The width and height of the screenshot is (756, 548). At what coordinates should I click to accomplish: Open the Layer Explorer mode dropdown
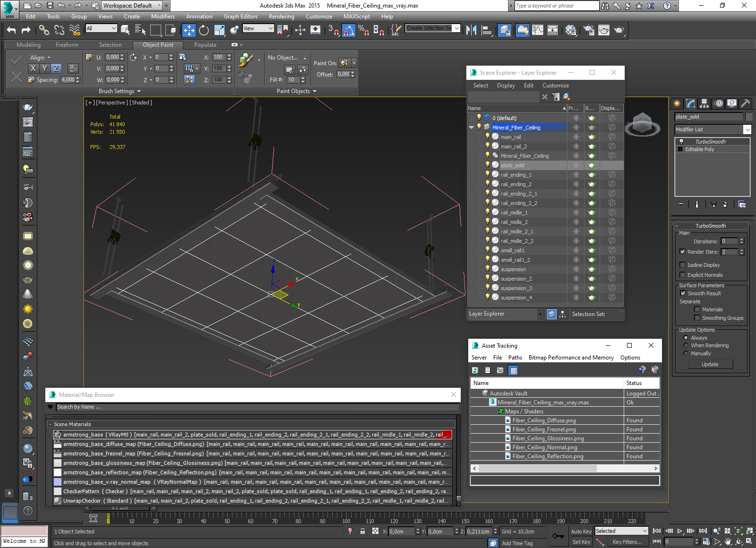505,314
